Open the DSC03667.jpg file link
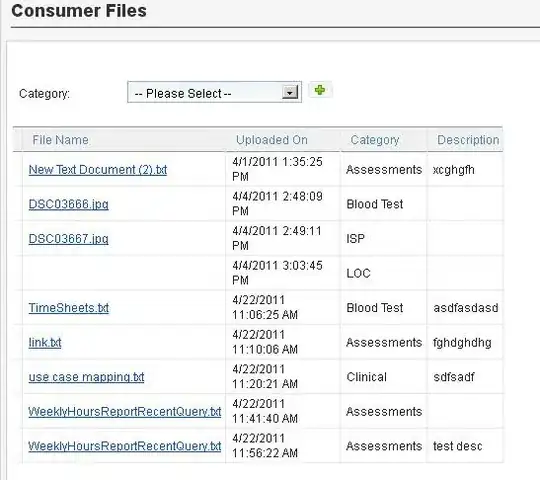 click(x=69, y=239)
